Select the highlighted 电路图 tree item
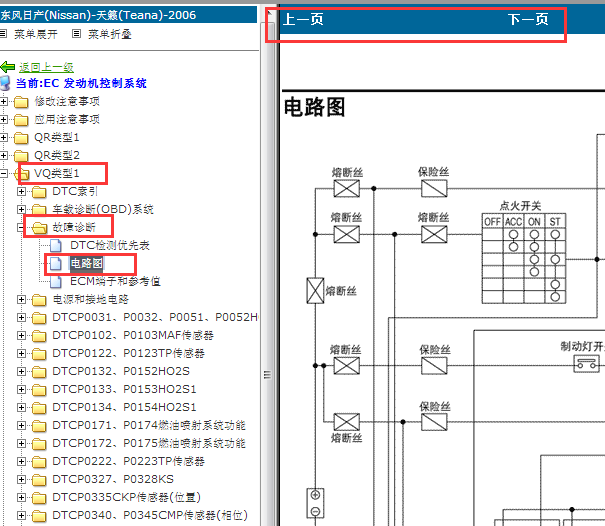 pyautogui.click(x=86, y=263)
